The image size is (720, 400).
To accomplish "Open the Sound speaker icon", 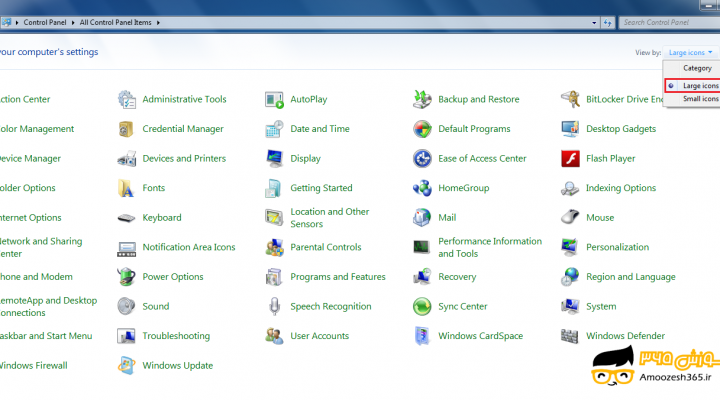I will (x=126, y=306).
